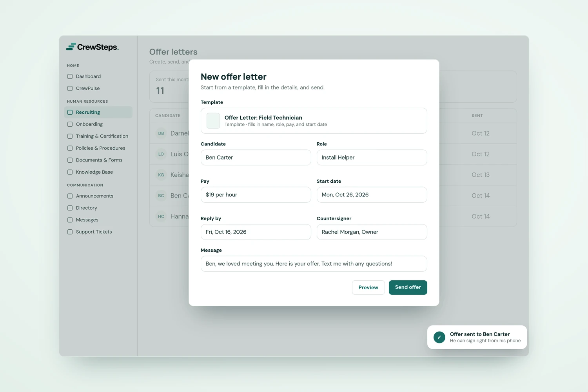This screenshot has width=588, height=392.
Task: Click the DB avatar in candidate list
Action: [x=161, y=133]
